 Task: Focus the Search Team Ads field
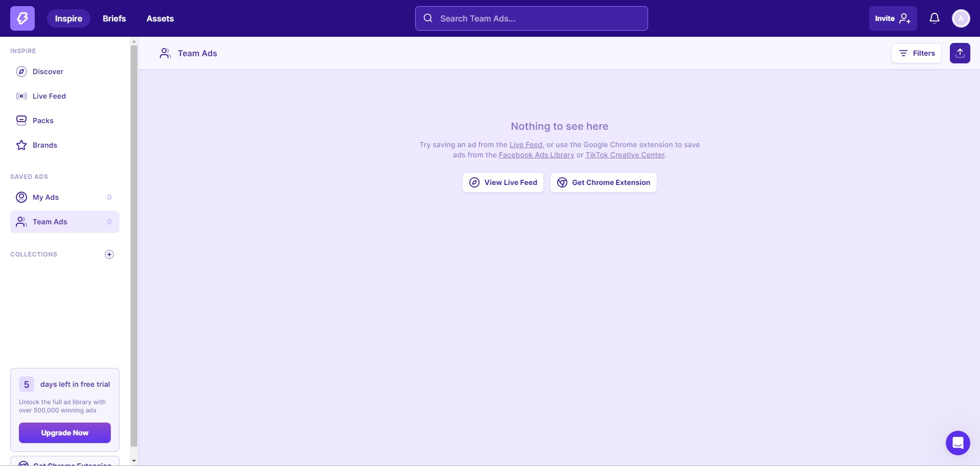click(532, 18)
